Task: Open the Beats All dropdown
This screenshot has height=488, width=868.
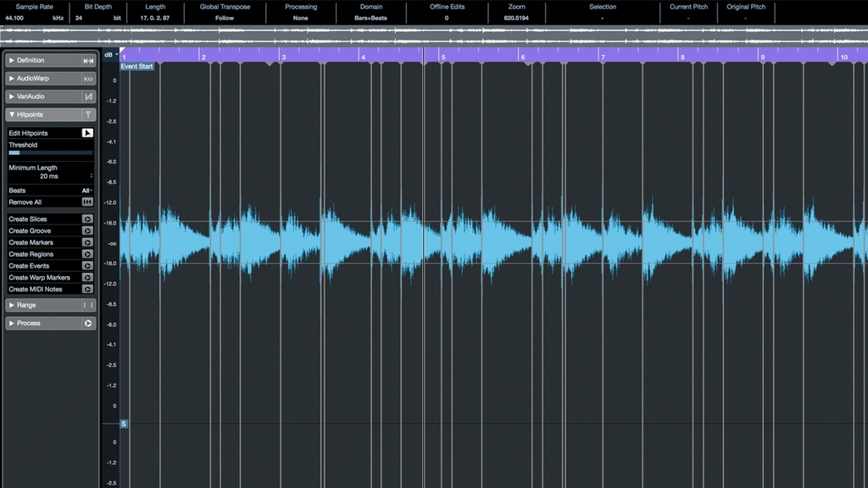Action: pyautogui.click(x=86, y=190)
